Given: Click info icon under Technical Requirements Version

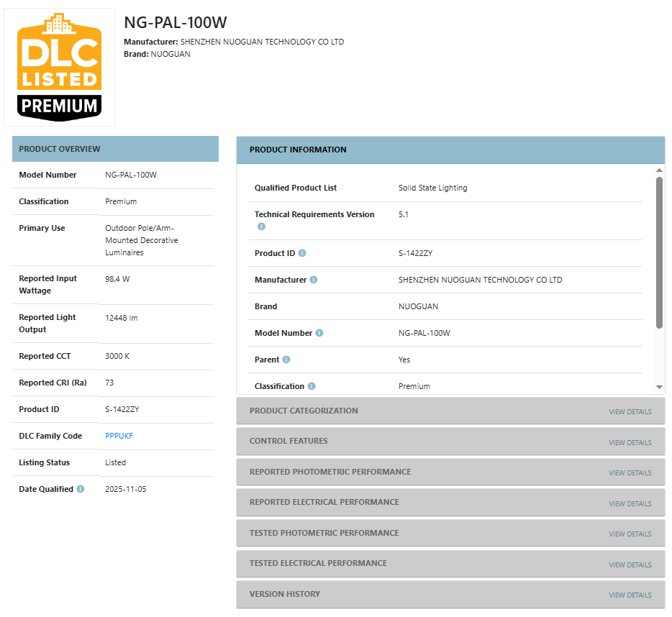Looking at the screenshot, I should click(x=261, y=227).
